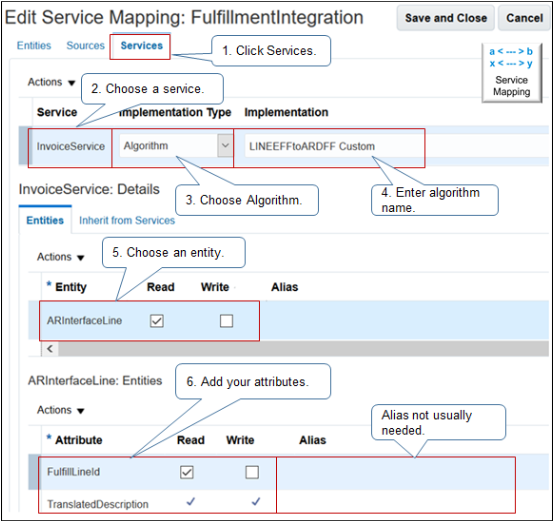Open Entities tab in InvoiceService: Details

pos(45,220)
